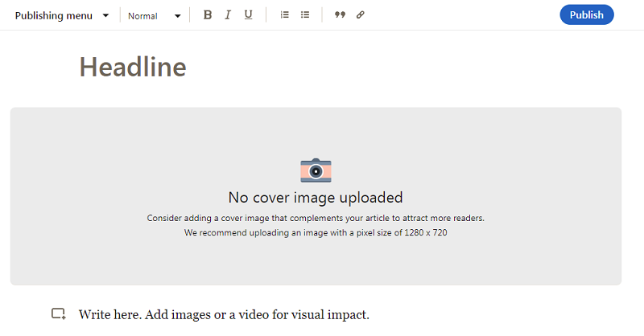Apply block quote formatting
Screen dimensions: 644x336
tap(340, 15)
